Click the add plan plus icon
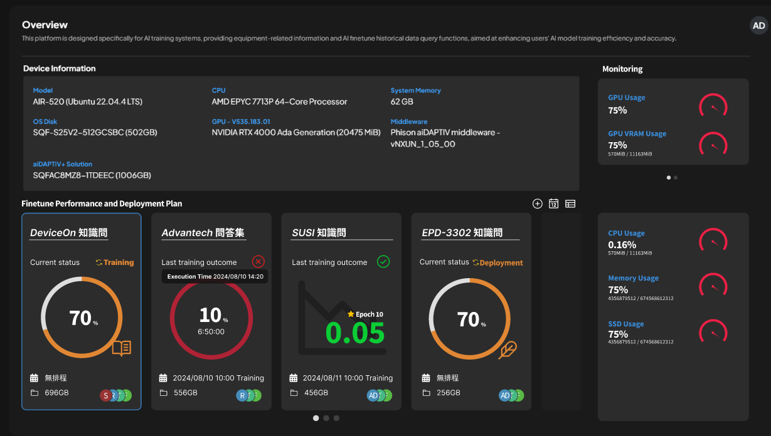 click(x=537, y=204)
